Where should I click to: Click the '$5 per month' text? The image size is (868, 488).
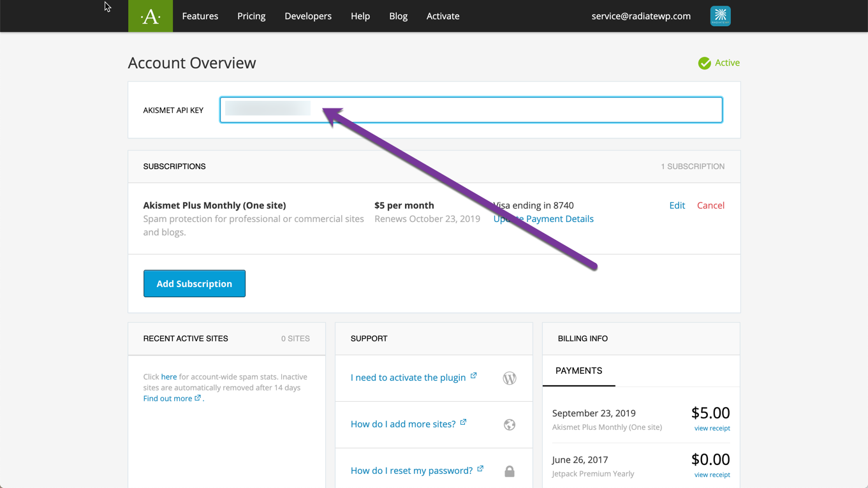404,205
